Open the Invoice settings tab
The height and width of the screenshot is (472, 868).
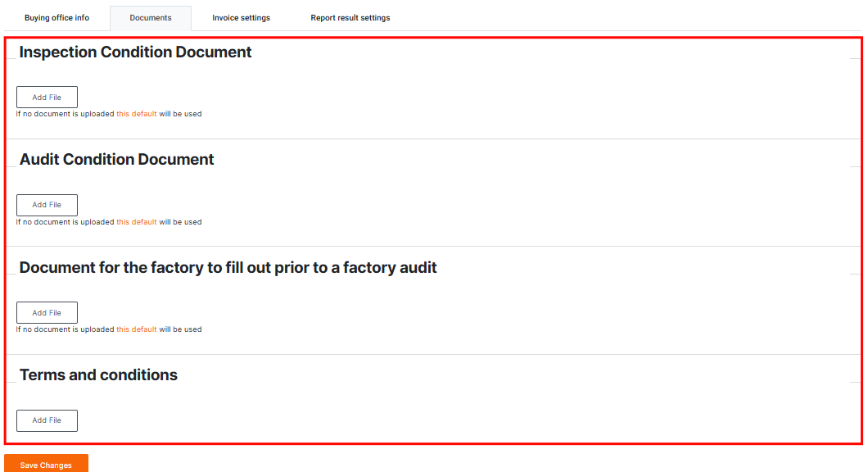(241, 18)
